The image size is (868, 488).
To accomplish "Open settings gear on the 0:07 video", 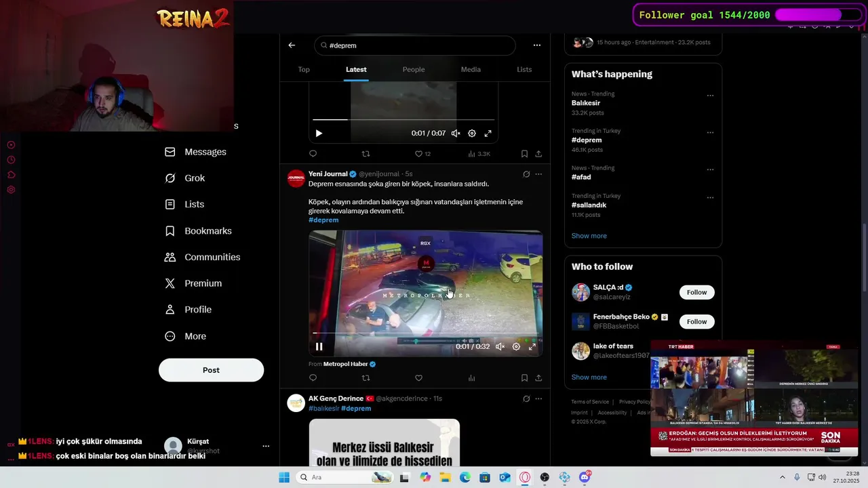I will pos(472,134).
